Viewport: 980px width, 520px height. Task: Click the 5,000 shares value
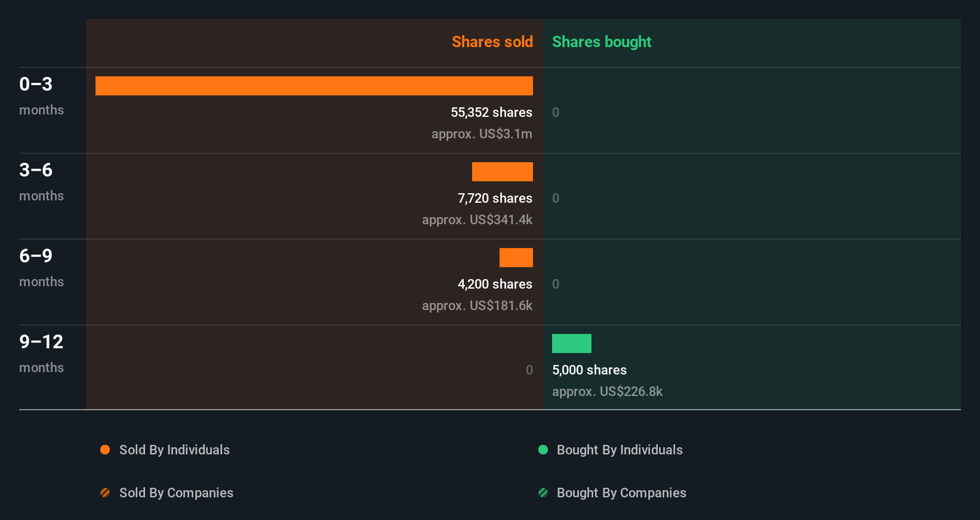[589, 370]
